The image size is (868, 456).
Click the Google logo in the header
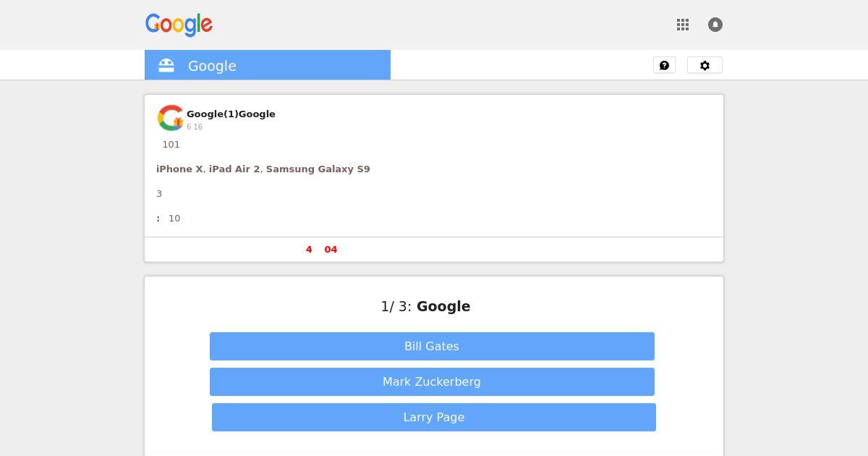(179, 25)
